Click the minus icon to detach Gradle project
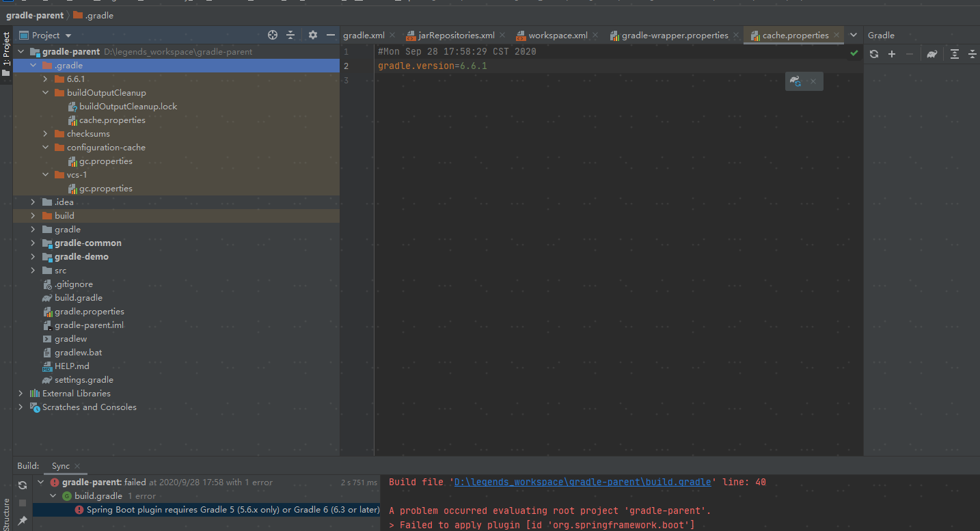Screen dimensions: 980x531 pyautogui.click(x=910, y=54)
